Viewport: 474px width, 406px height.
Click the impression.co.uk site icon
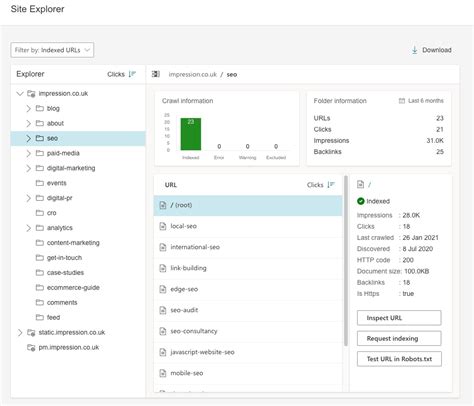click(x=31, y=94)
